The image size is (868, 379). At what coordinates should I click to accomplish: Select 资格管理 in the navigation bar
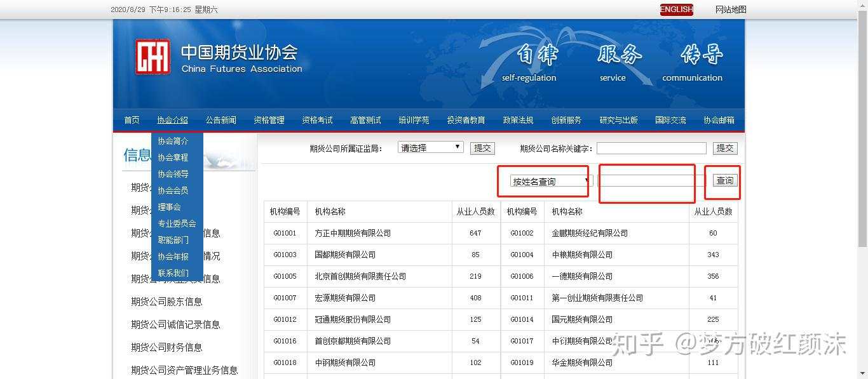tap(269, 120)
